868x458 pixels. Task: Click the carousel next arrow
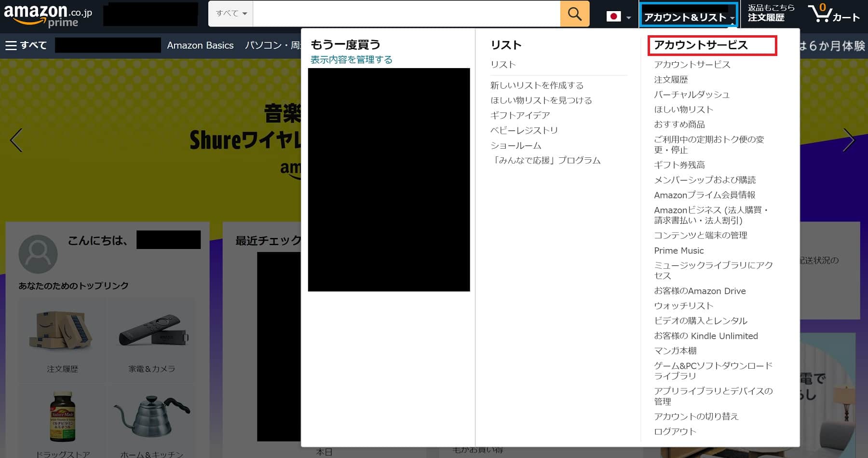coord(849,140)
